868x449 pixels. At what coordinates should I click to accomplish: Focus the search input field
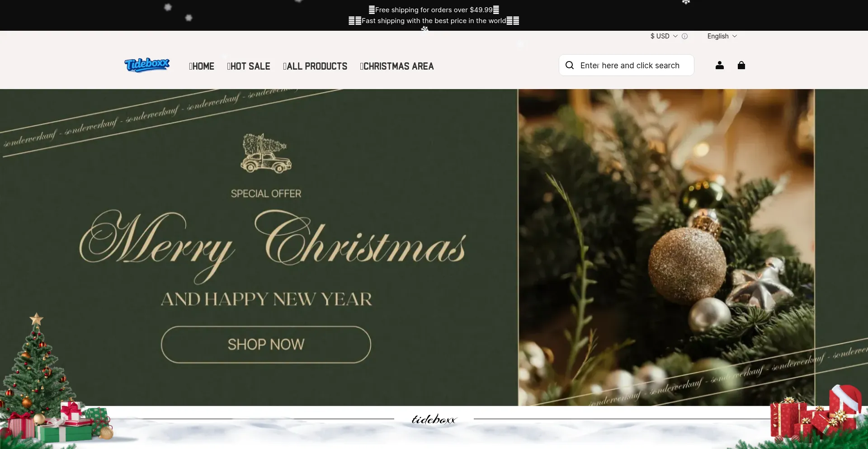(630, 65)
